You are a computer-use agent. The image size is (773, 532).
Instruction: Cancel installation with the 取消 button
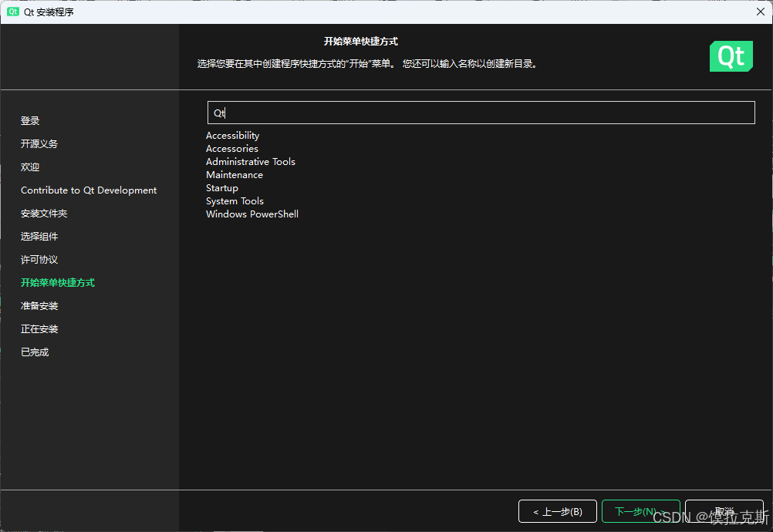point(724,511)
